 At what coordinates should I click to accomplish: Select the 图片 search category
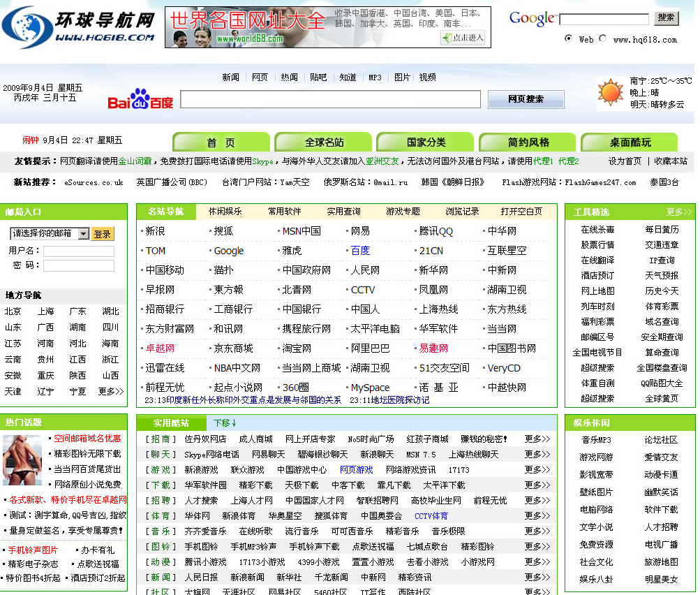pyautogui.click(x=402, y=78)
